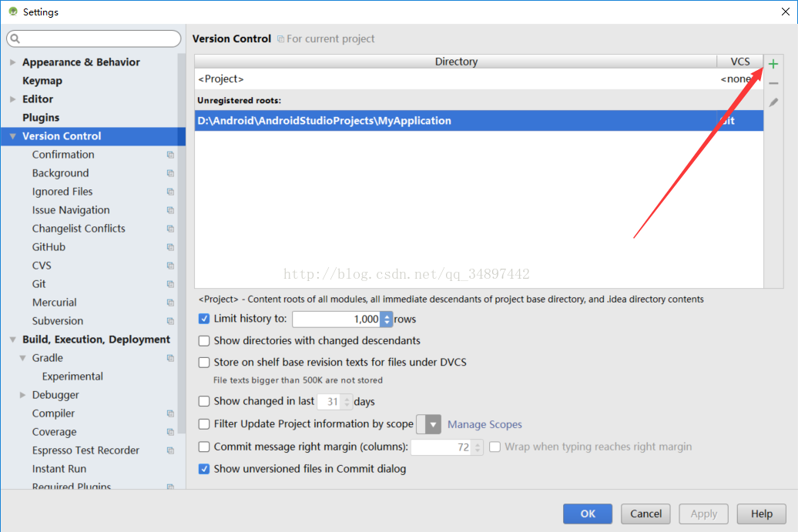The height and width of the screenshot is (532, 798).
Task: Close the Settings dialog window
Action: 785,12
